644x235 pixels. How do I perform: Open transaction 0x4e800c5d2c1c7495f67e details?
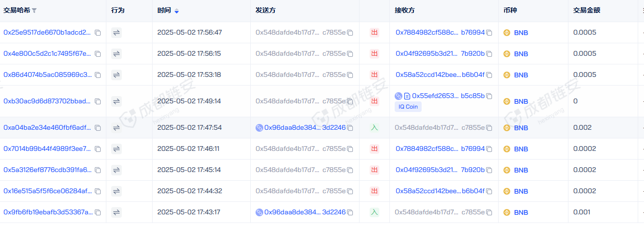click(47, 54)
